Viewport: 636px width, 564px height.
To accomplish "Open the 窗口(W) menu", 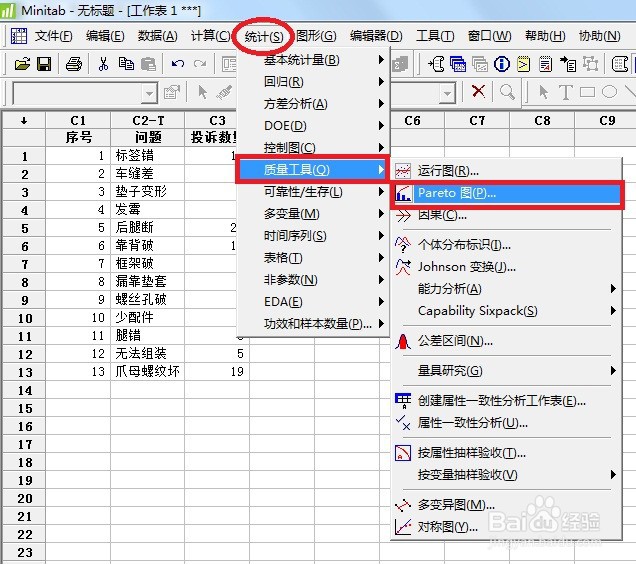I will [x=489, y=36].
